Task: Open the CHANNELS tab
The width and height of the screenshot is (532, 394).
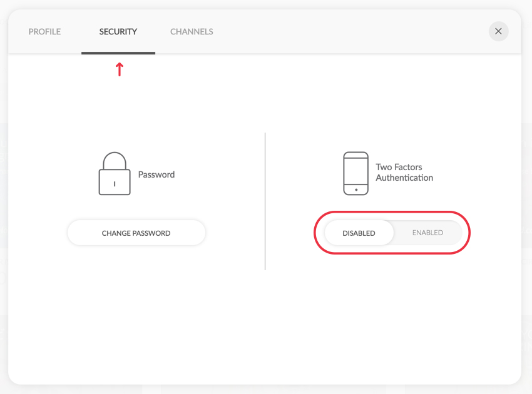Action: (x=192, y=31)
